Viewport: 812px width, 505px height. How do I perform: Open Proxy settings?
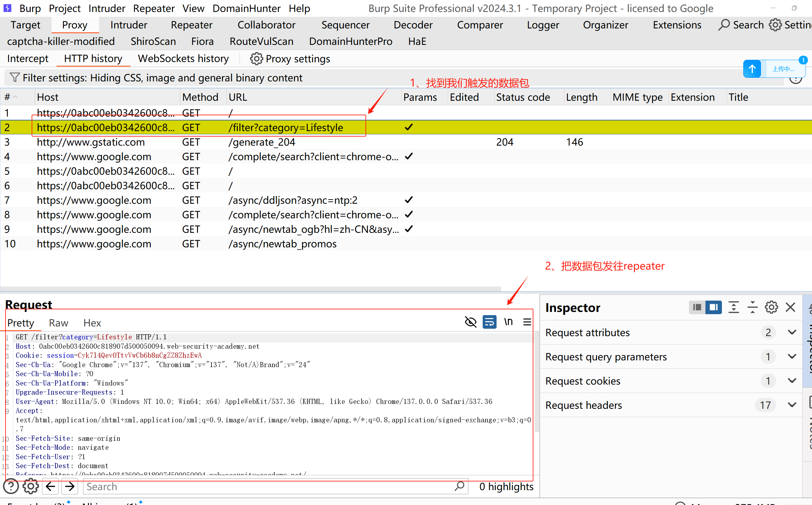coord(290,59)
